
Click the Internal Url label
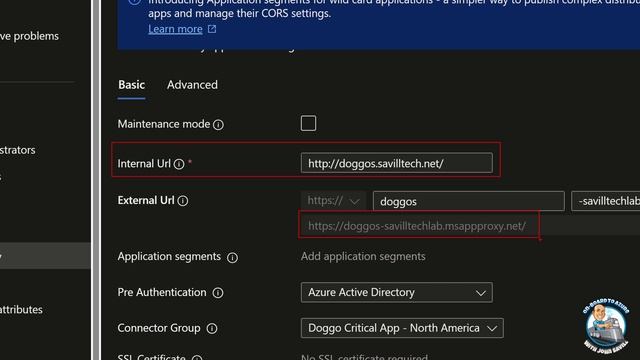pyautogui.click(x=144, y=164)
